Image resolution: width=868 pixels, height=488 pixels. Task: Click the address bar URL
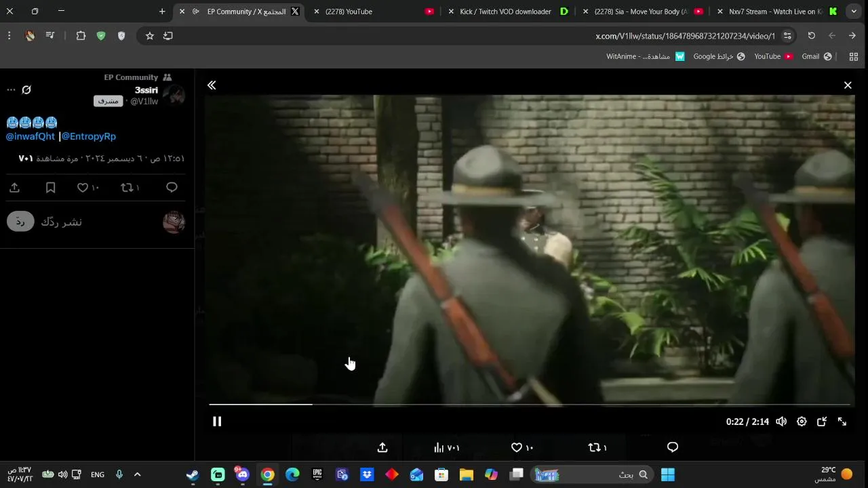pos(685,36)
